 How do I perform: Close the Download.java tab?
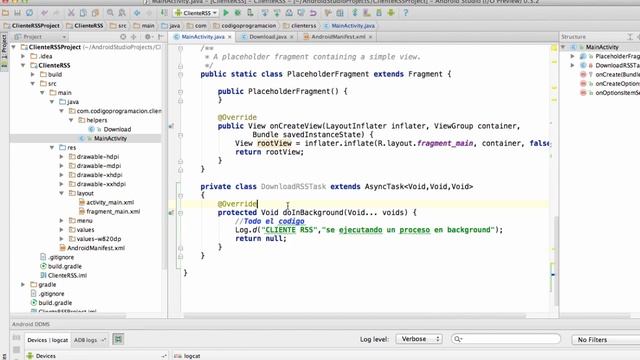[x=292, y=37]
